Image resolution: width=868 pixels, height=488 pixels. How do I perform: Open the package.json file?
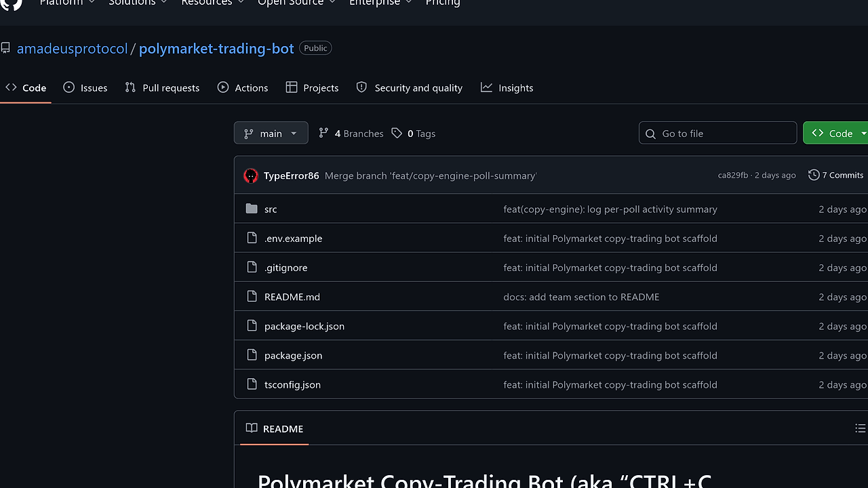click(293, 354)
